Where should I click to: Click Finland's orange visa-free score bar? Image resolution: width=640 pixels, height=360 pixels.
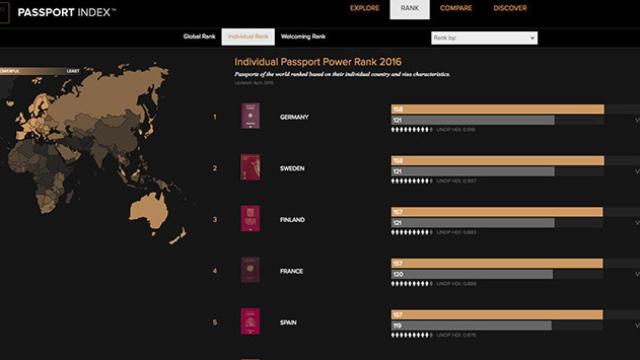[x=497, y=212]
